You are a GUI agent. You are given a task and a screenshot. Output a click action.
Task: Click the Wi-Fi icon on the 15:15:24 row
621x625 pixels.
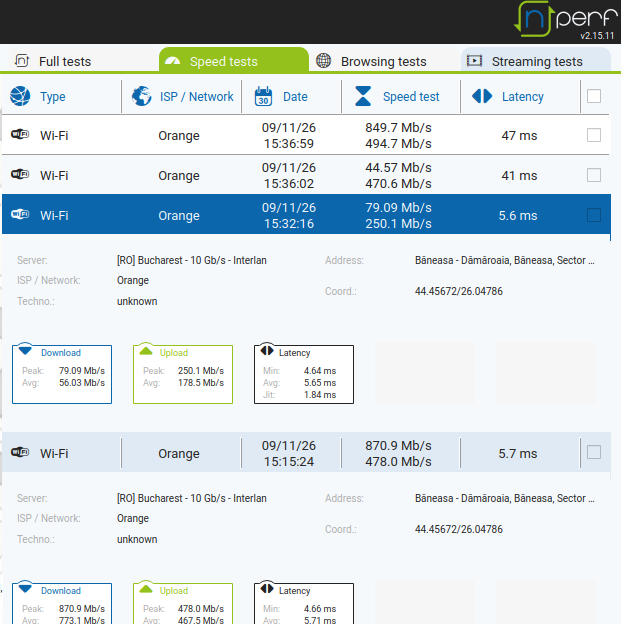20,452
